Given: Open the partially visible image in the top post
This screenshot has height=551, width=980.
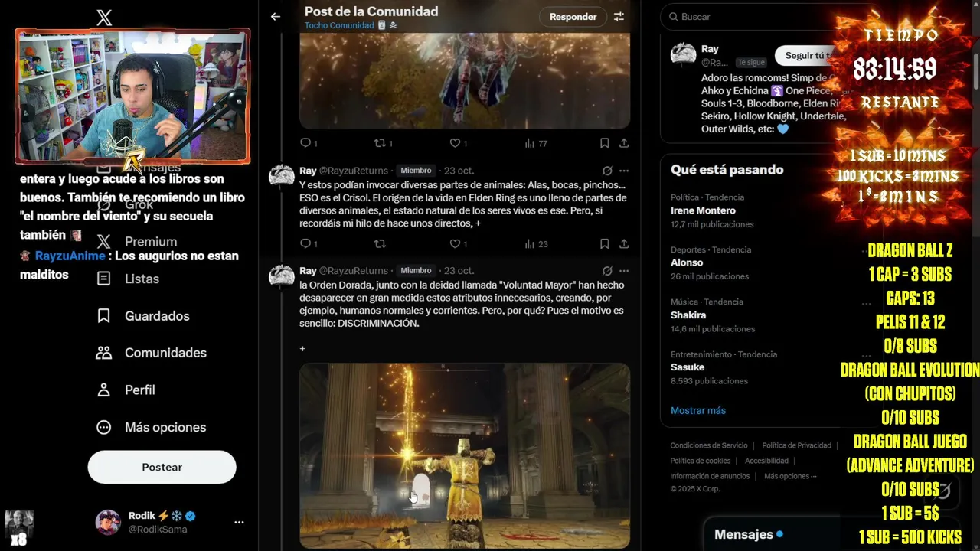Looking at the screenshot, I should pyautogui.click(x=465, y=80).
